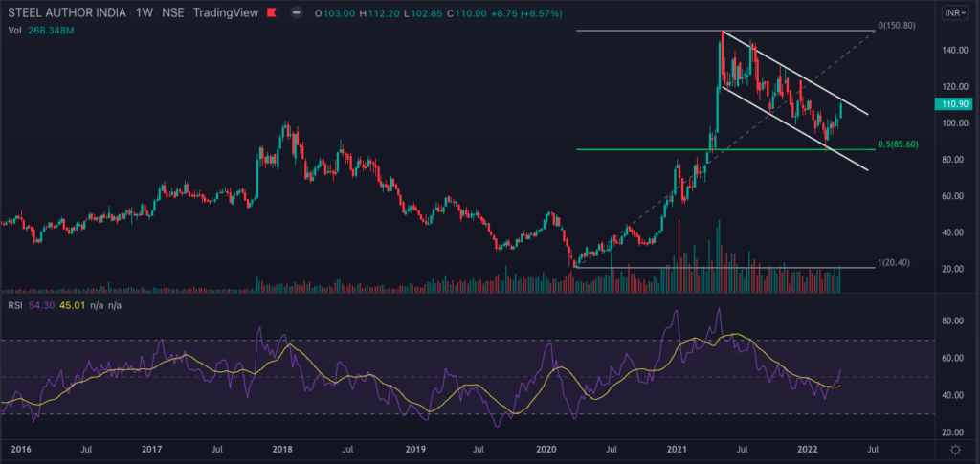Image resolution: width=980 pixels, height=464 pixels.
Task: Click the NSE exchange label
Action: point(172,12)
